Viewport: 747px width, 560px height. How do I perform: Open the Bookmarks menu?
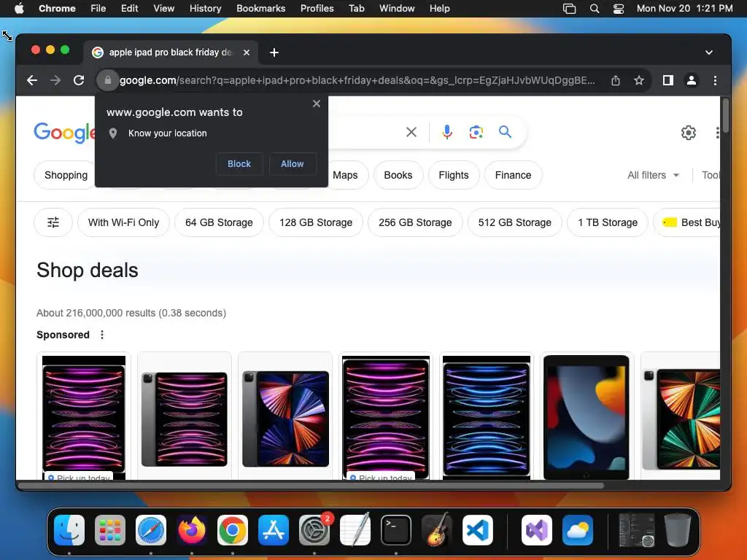261,9
